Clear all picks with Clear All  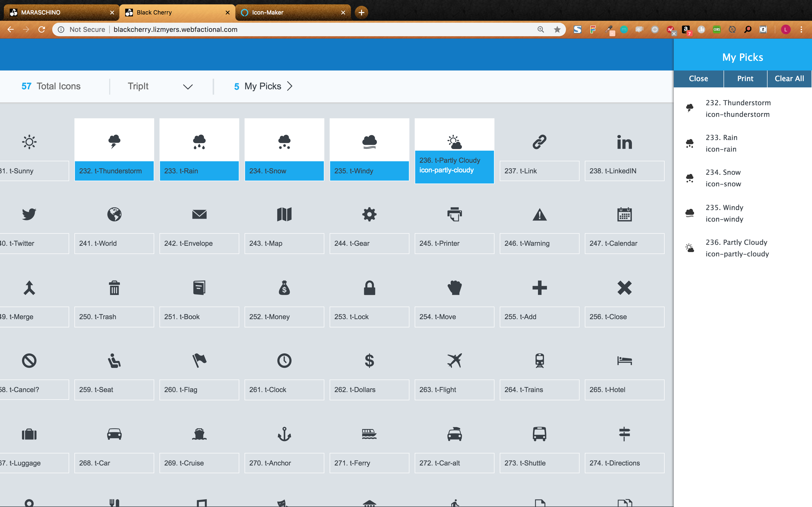click(x=789, y=78)
